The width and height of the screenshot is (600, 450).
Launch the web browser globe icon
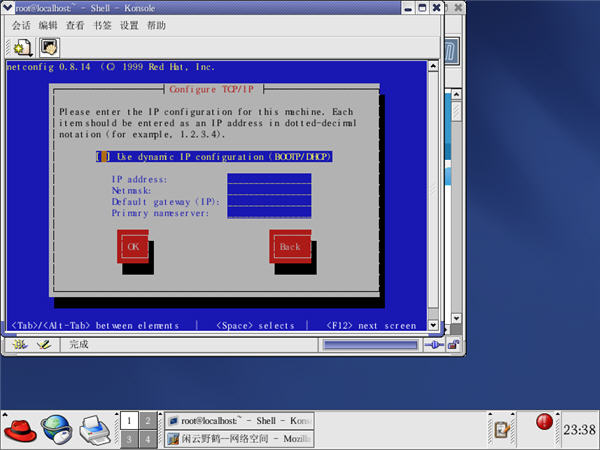coord(57,430)
